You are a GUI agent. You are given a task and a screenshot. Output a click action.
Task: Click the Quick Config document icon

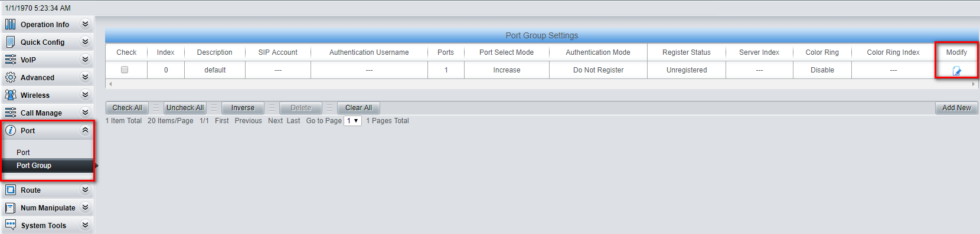click(11, 42)
